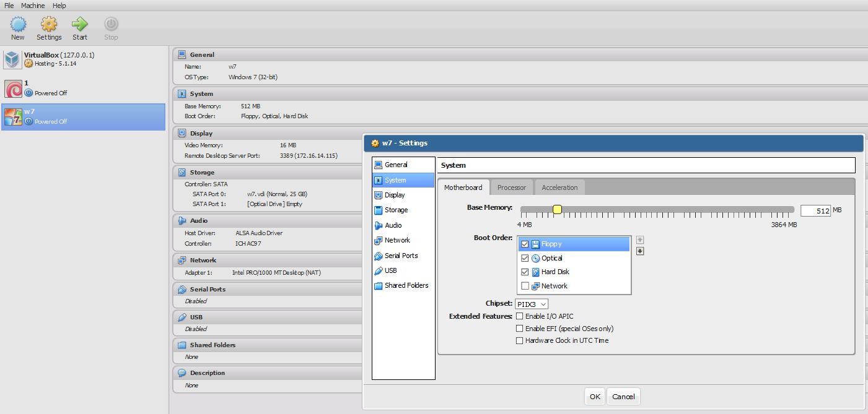Select Network in the settings category list

point(403,240)
